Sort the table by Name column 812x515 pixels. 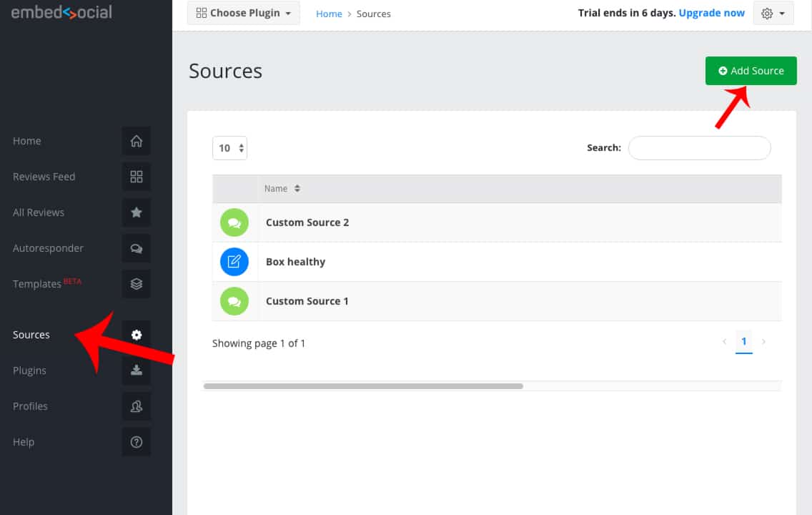click(x=282, y=189)
